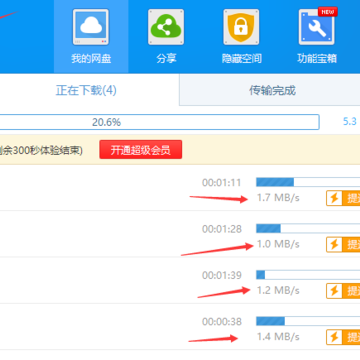Image resolution: width=360 pixels, height=360 pixels.
Task: Select the 1.0 MB/s speed text
Action: tap(278, 244)
